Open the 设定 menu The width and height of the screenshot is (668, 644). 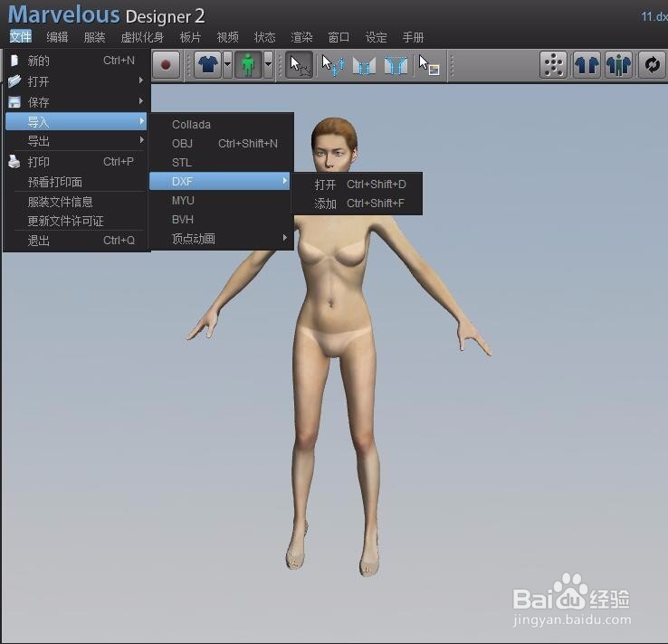tap(377, 37)
